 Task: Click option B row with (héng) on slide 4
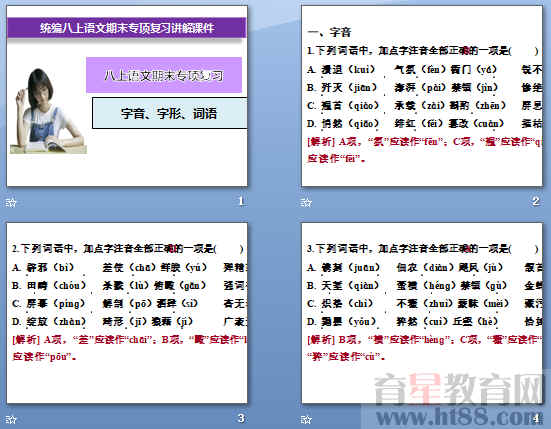(x=424, y=286)
